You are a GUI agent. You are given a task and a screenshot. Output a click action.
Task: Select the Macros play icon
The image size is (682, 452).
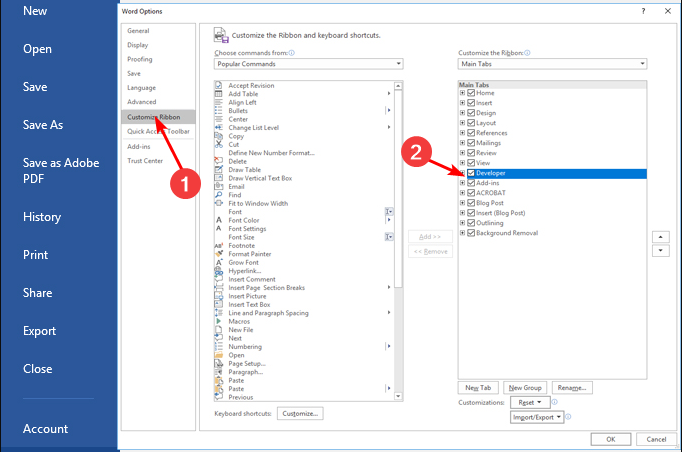219,321
